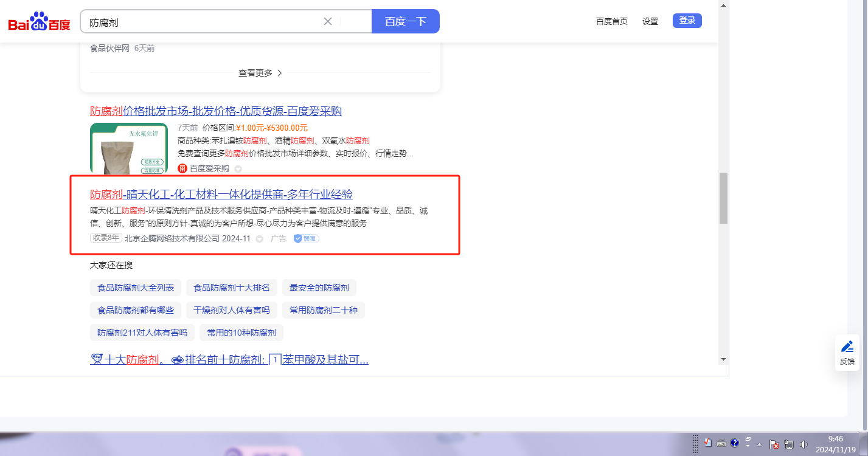Click the 登录 login button
This screenshot has width=868, height=456.
click(687, 21)
